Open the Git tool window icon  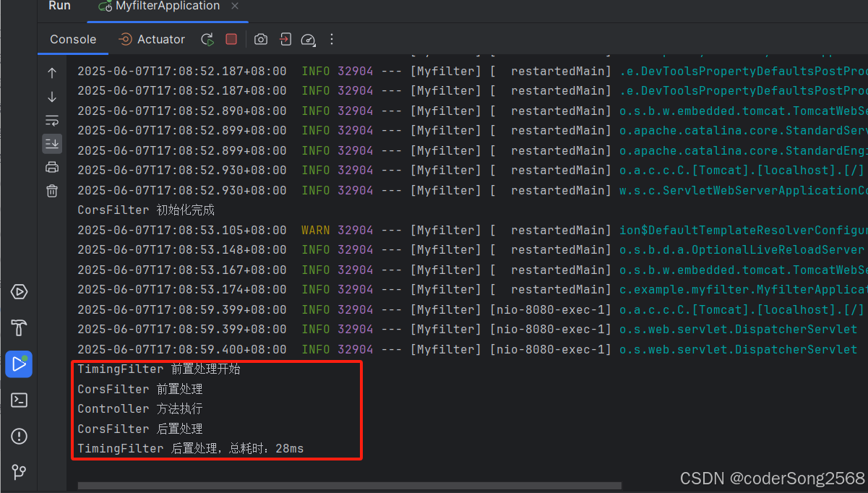click(19, 472)
